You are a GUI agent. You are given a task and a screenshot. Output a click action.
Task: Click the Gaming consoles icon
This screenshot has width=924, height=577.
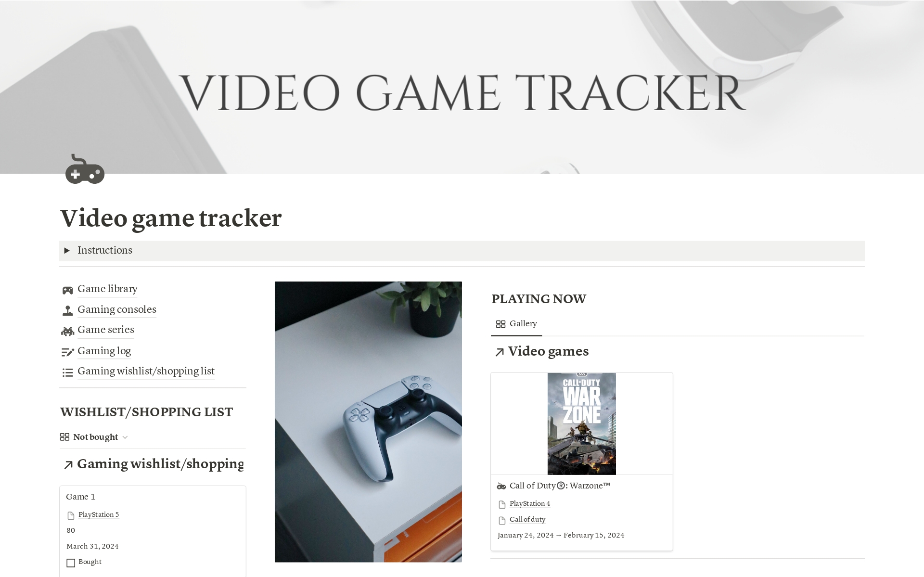[x=66, y=309]
